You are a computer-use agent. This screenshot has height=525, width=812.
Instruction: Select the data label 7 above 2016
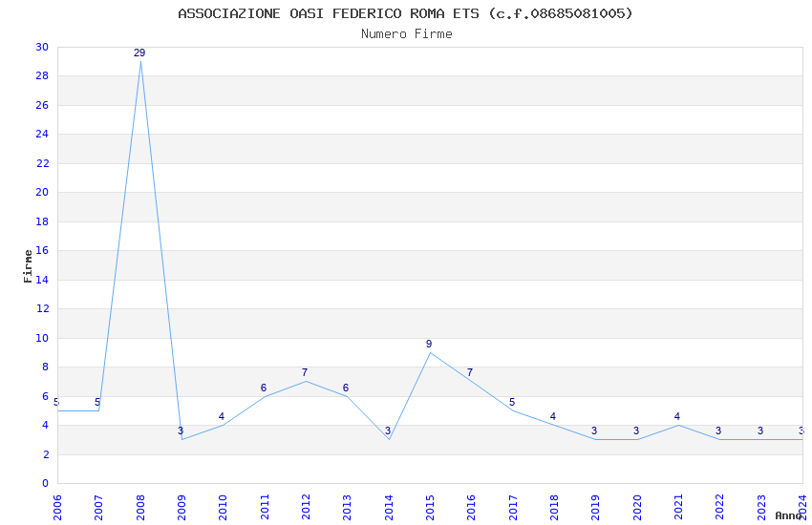[470, 373]
